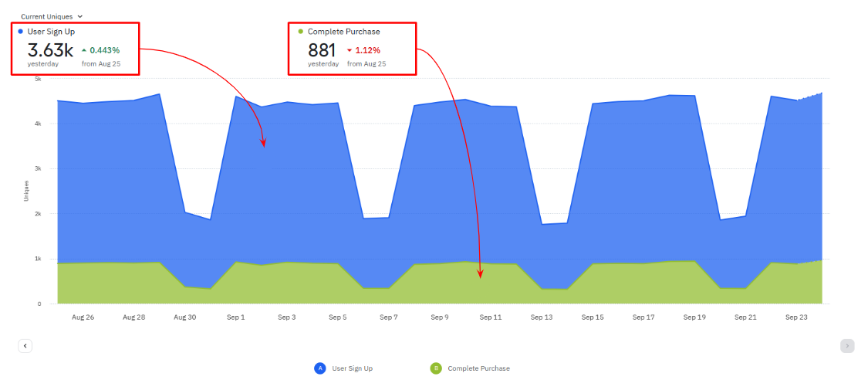Select the 881 purchase metric value
The image size is (868, 380).
coord(323,50)
